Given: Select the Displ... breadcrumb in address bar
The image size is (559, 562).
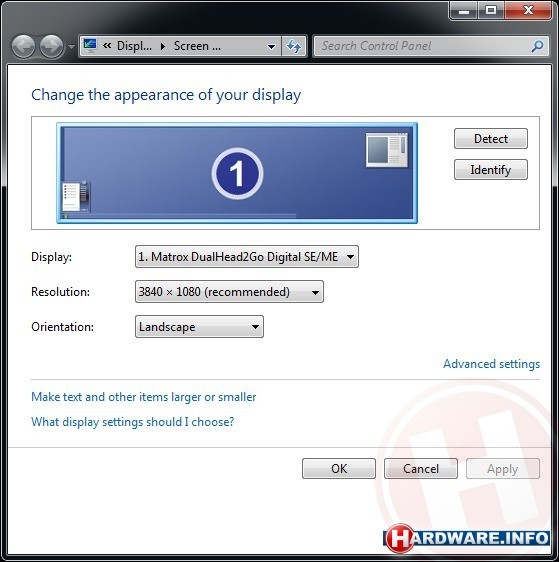Looking at the screenshot, I should (x=134, y=46).
